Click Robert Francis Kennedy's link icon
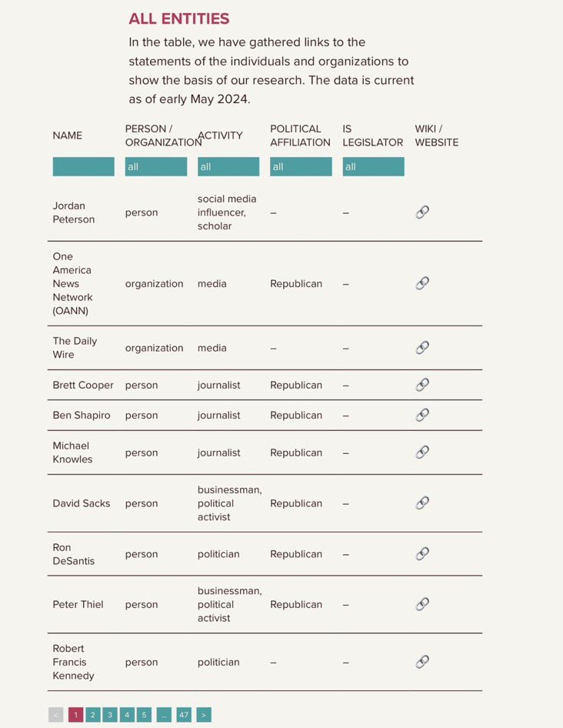 [x=422, y=662]
